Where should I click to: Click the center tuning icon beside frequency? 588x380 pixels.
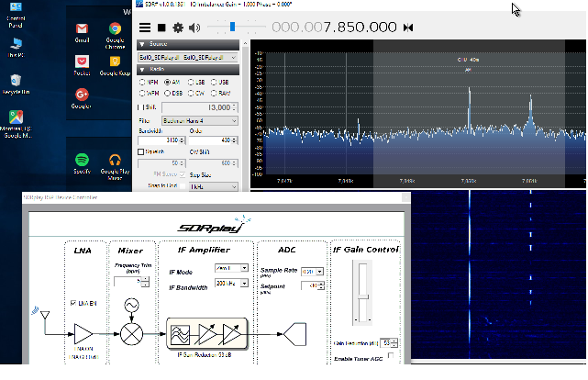coord(408,28)
